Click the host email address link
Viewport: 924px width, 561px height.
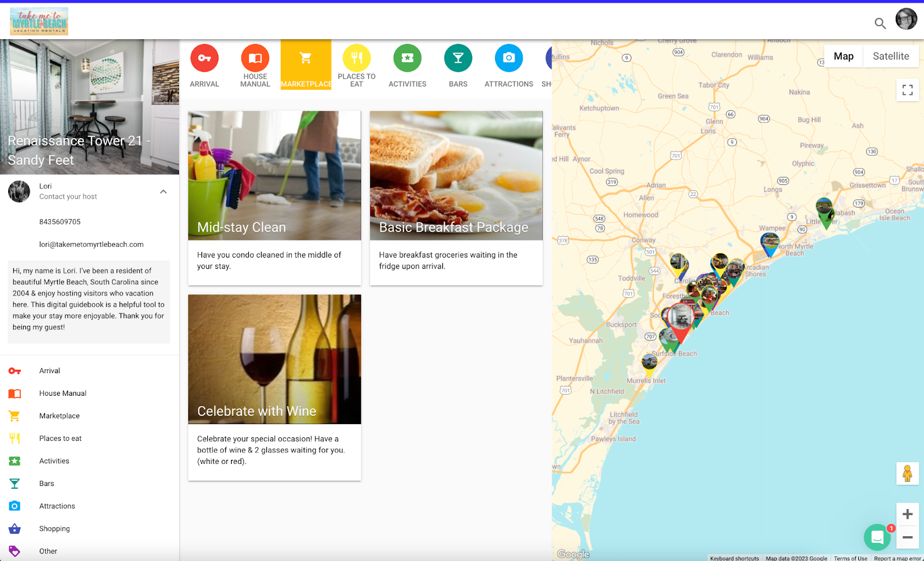(x=91, y=244)
